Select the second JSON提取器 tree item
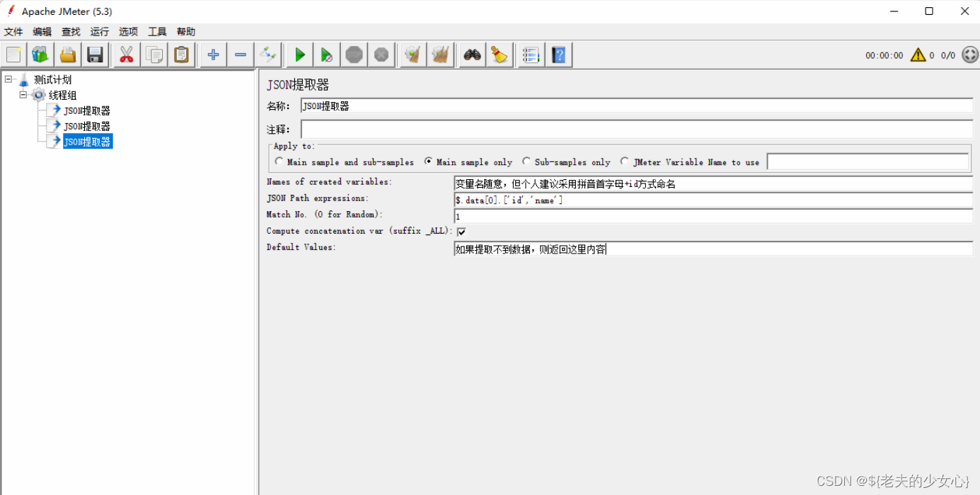Screen dimensions: 980x495 point(87,127)
